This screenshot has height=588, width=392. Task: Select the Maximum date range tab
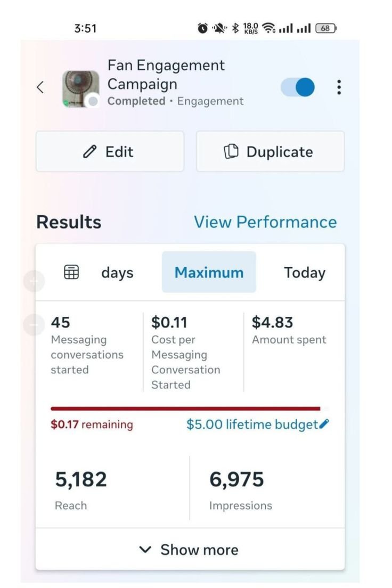(x=209, y=272)
